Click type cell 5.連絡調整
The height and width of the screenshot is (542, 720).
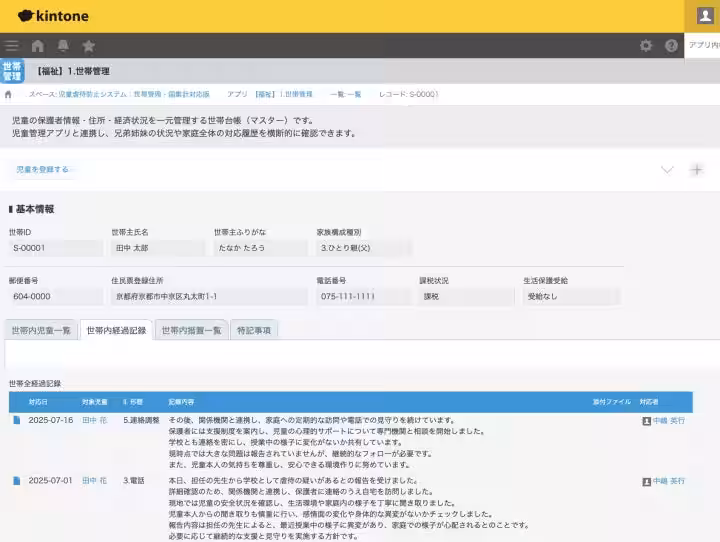pyautogui.click(x=141, y=420)
